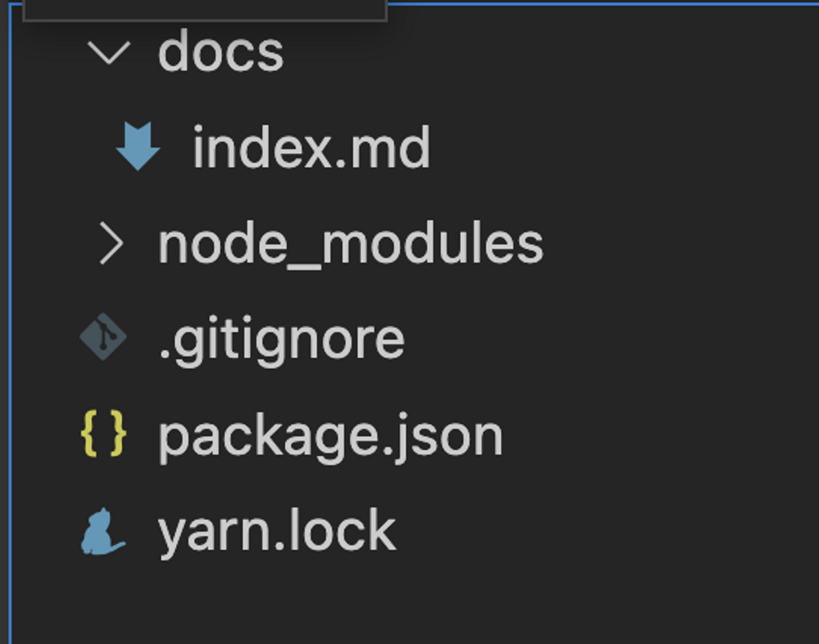Open package.json in the editor

point(330,436)
